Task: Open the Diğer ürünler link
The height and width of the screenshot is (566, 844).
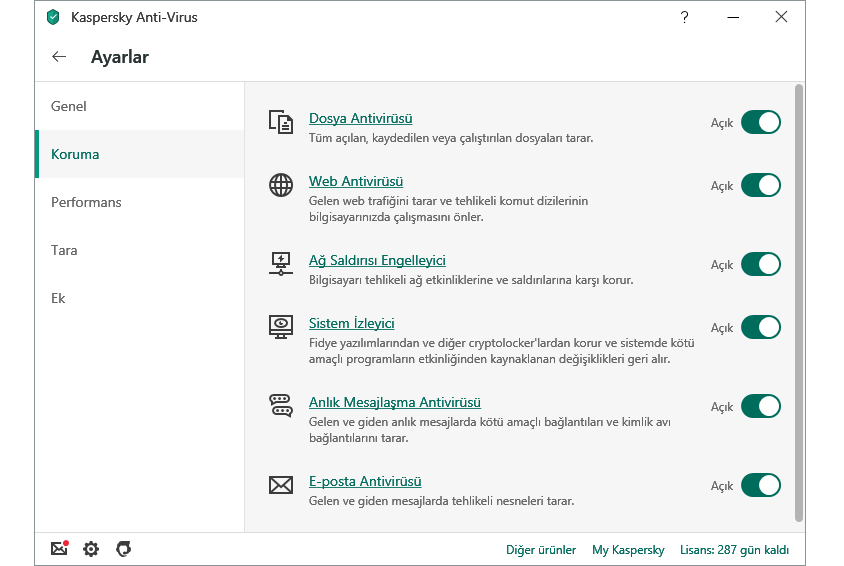Action: 541,550
